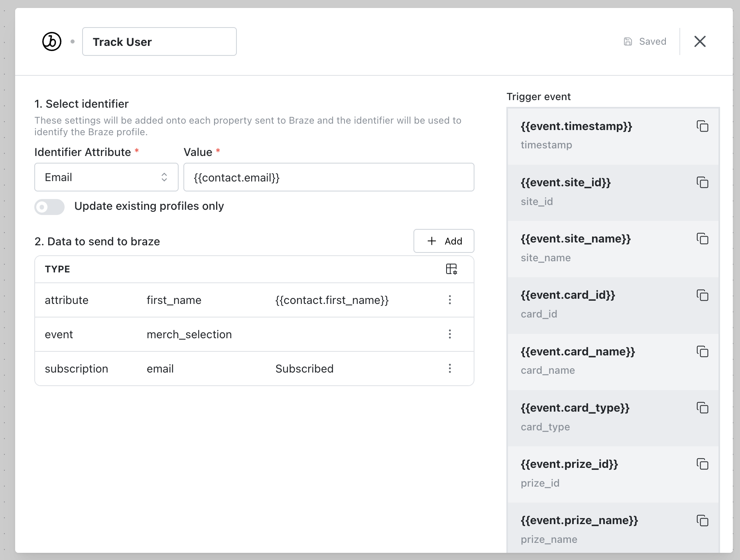
Task: Enable Update existing profiles only
Action: click(49, 207)
